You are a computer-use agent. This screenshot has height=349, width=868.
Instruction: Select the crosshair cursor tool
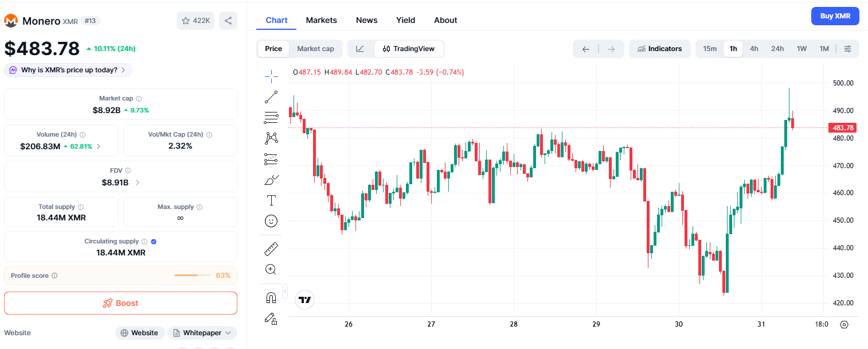(x=271, y=75)
